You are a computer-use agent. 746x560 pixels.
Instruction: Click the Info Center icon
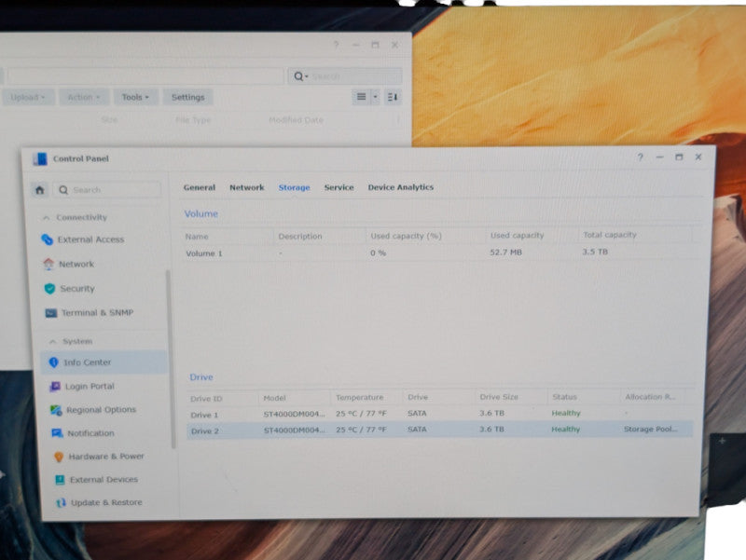pos(54,362)
